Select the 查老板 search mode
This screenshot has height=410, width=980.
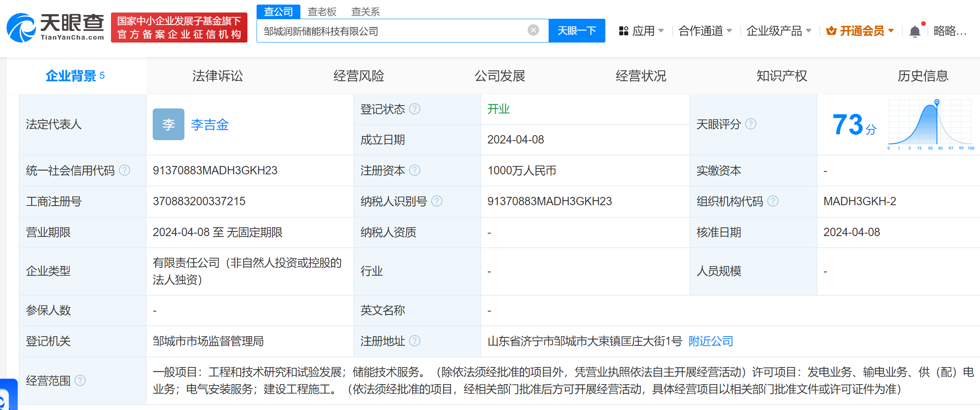tap(322, 12)
